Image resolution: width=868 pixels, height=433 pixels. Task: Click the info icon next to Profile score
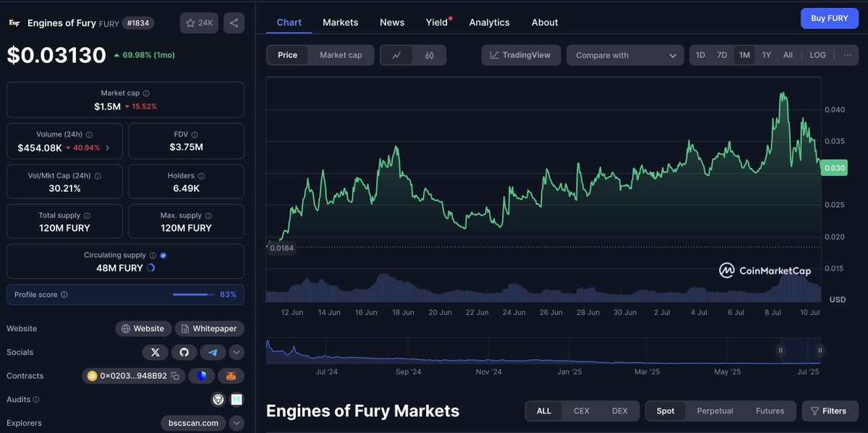(x=64, y=295)
